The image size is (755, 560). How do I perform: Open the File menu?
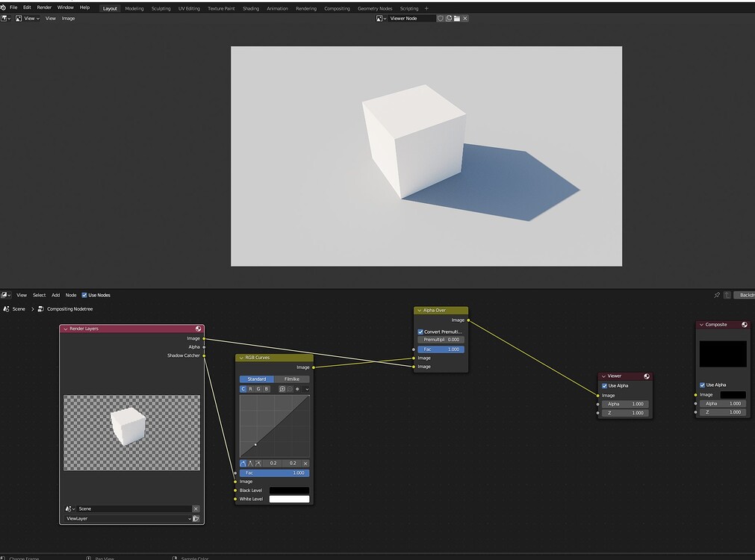[13, 7]
